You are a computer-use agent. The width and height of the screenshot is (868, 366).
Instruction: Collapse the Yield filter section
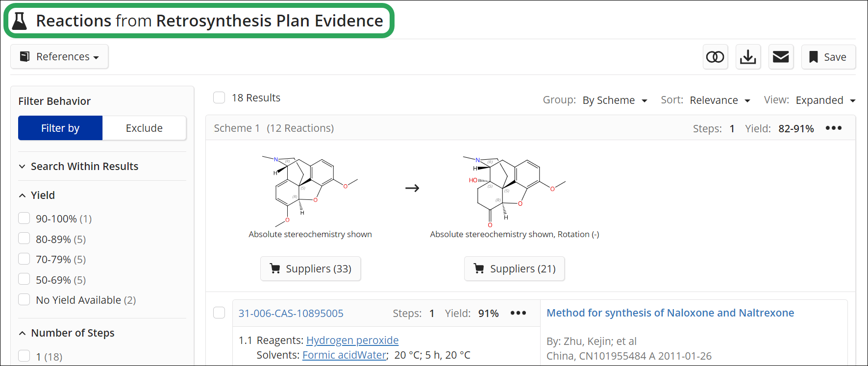pos(37,195)
